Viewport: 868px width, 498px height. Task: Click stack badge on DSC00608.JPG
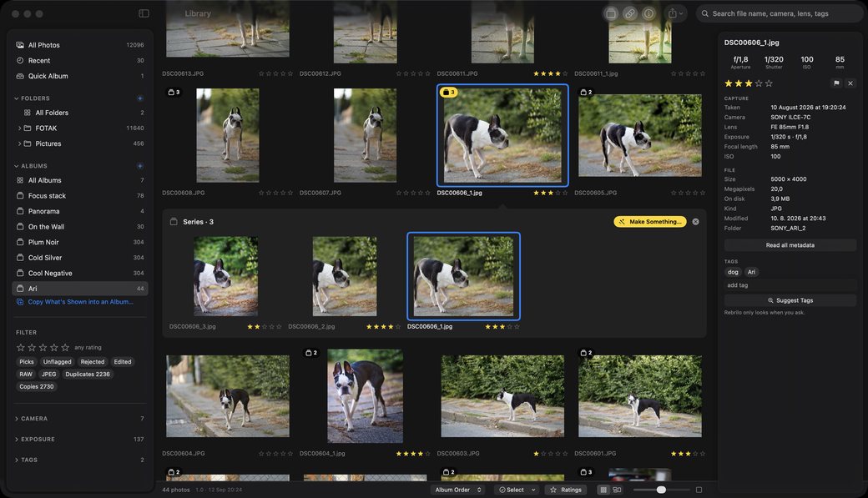174,93
